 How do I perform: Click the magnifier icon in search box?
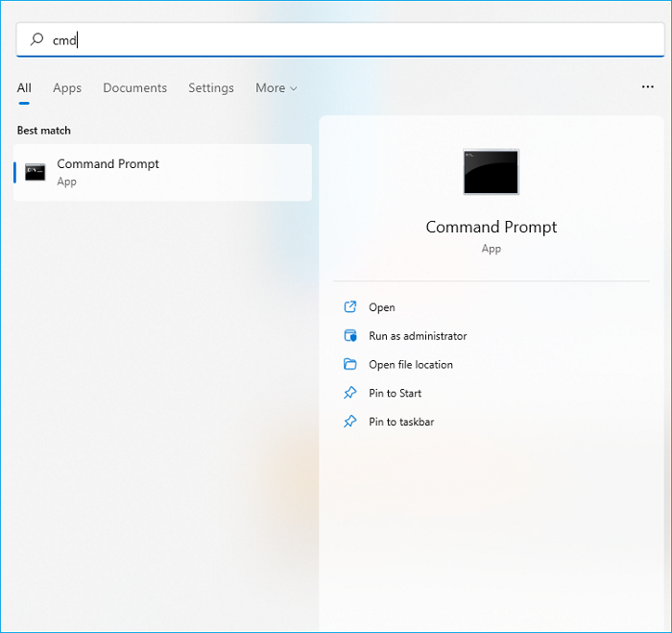click(36, 40)
